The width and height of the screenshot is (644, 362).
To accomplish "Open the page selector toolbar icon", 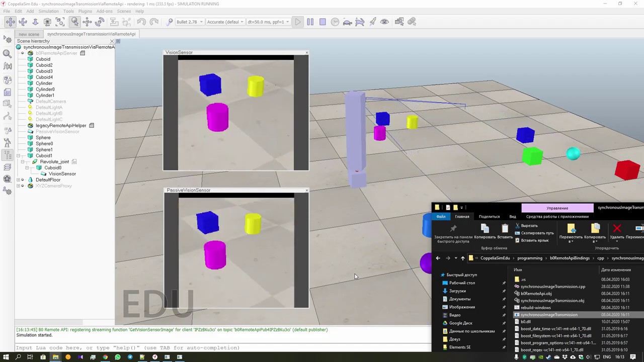I will 399,22.
